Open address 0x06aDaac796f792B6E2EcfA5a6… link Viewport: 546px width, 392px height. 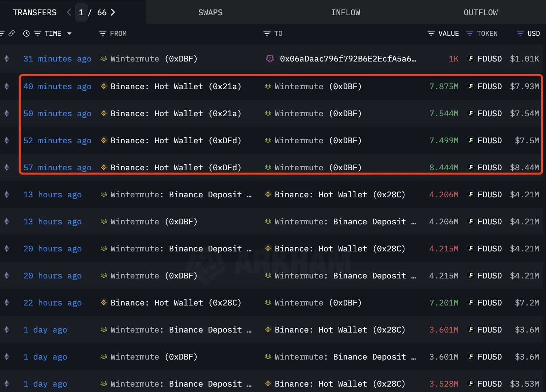tap(348, 59)
